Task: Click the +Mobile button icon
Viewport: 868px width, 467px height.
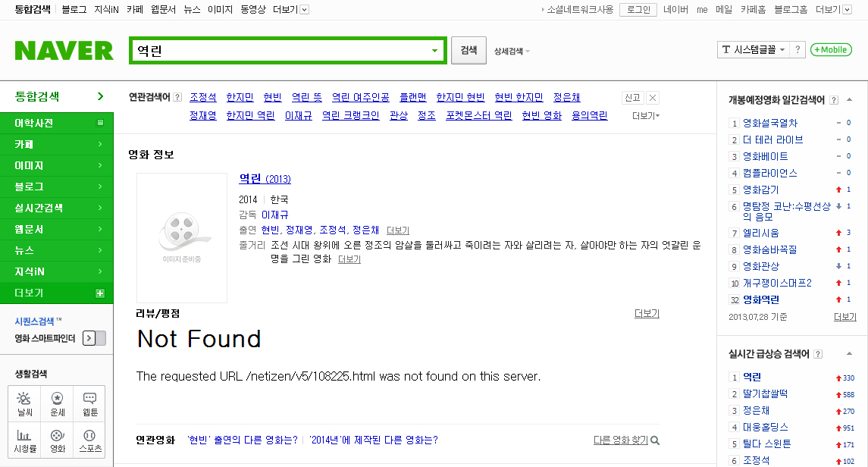Action: coord(831,50)
